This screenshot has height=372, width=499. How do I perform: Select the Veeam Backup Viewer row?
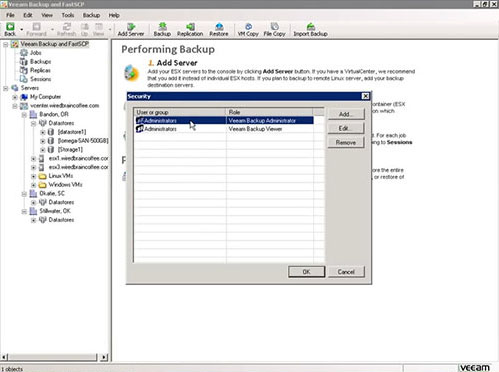(224, 129)
